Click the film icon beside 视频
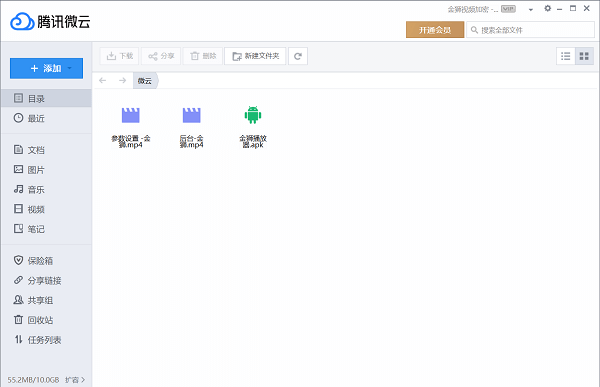 click(x=18, y=209)
